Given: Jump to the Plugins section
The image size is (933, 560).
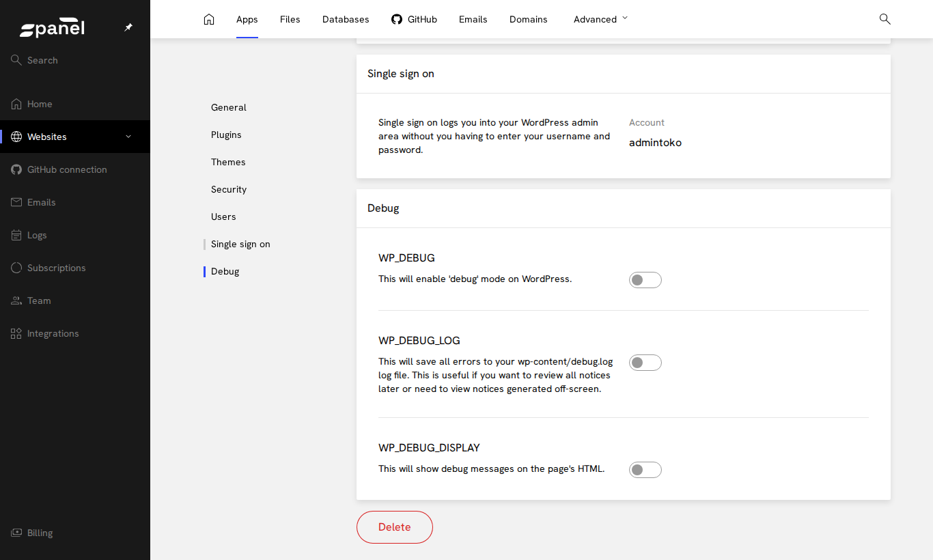Looking at the screenshot, I should pyautogui.click(x=226, y=135).
